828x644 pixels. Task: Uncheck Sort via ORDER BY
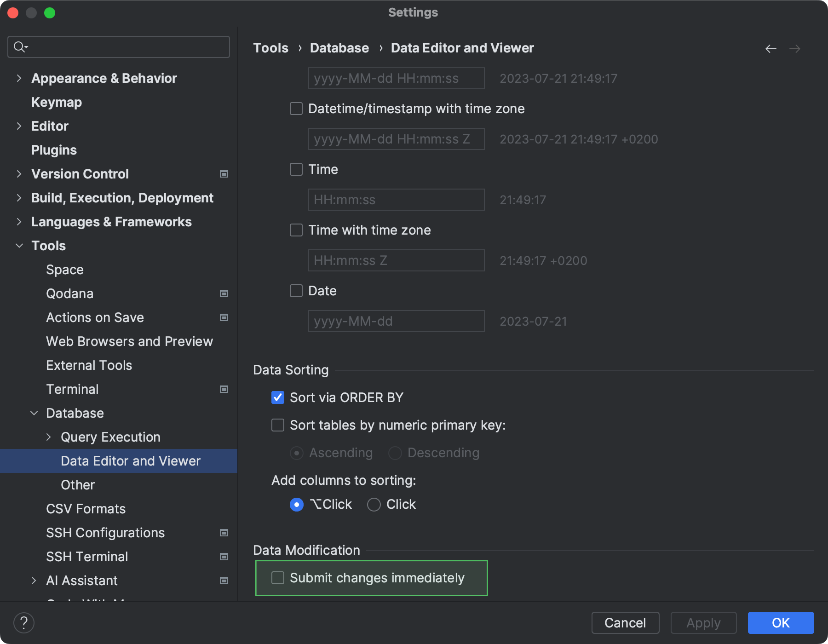pyautogui.click(x=277, y=397)
